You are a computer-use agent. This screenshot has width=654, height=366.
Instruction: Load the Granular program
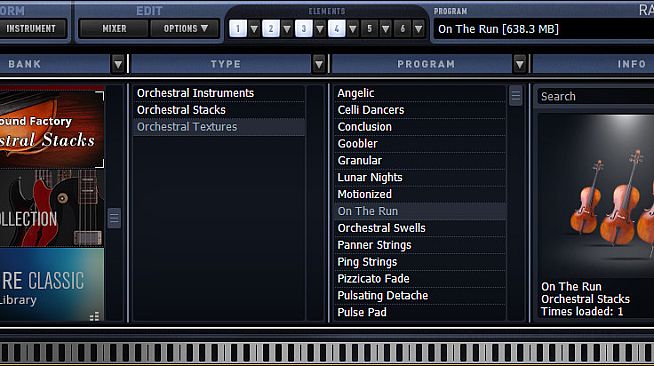420,160
